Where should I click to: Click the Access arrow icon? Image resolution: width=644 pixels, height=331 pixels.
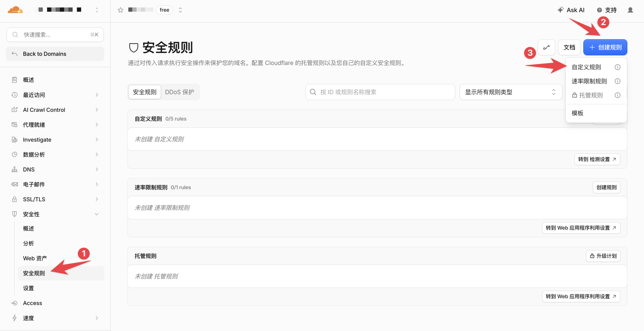click(x=15, y=303)
